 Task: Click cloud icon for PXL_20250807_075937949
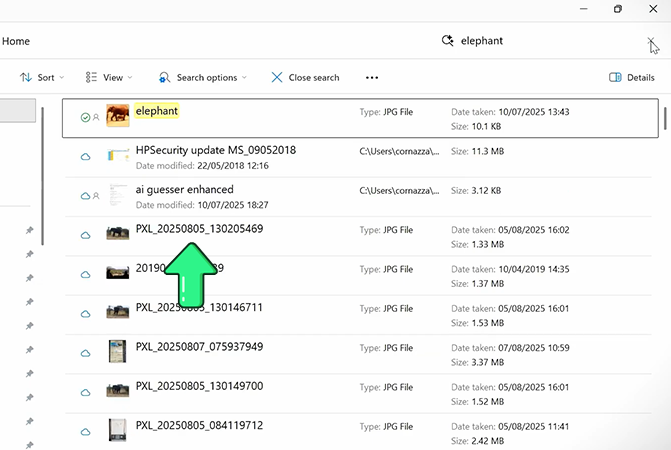click(x=86, y=353)
